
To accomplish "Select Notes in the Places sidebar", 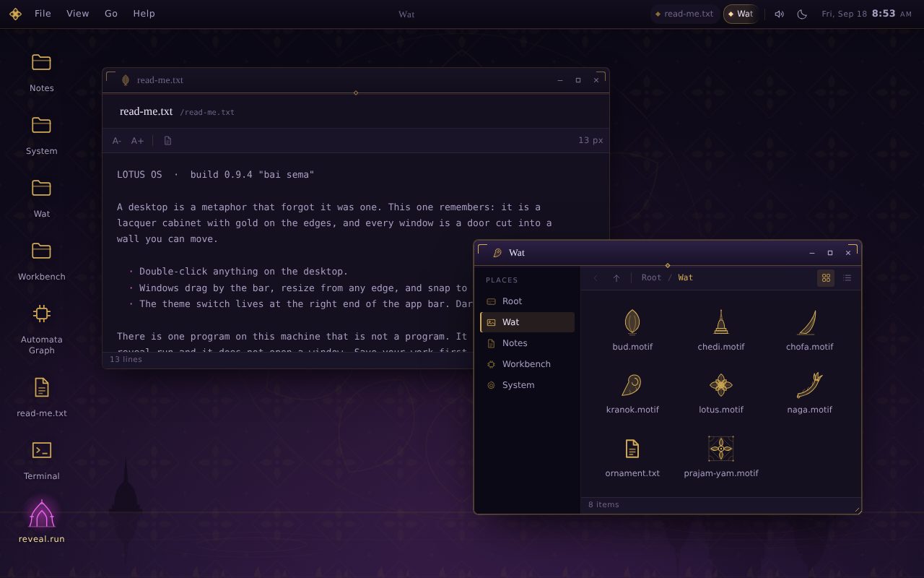I will pyautogui.click(x=527, y=343).
